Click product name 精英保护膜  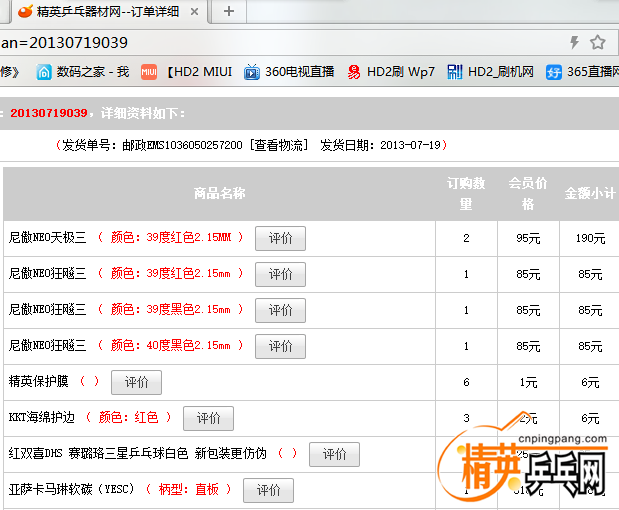click(x=38, y=381)
